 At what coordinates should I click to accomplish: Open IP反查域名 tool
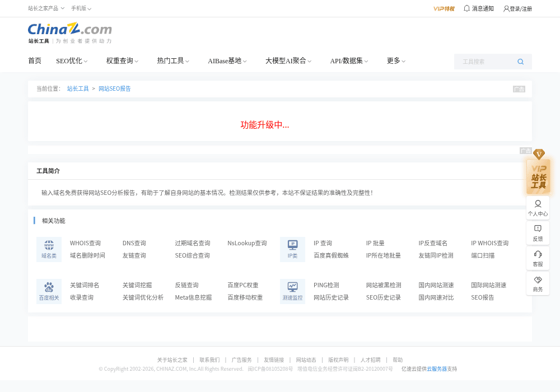click(433, 243)
